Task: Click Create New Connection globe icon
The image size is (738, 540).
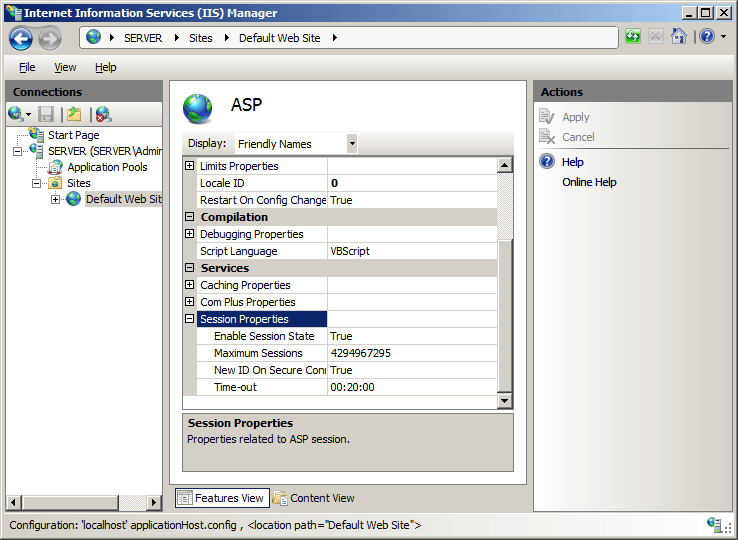Action: [16, 113]
